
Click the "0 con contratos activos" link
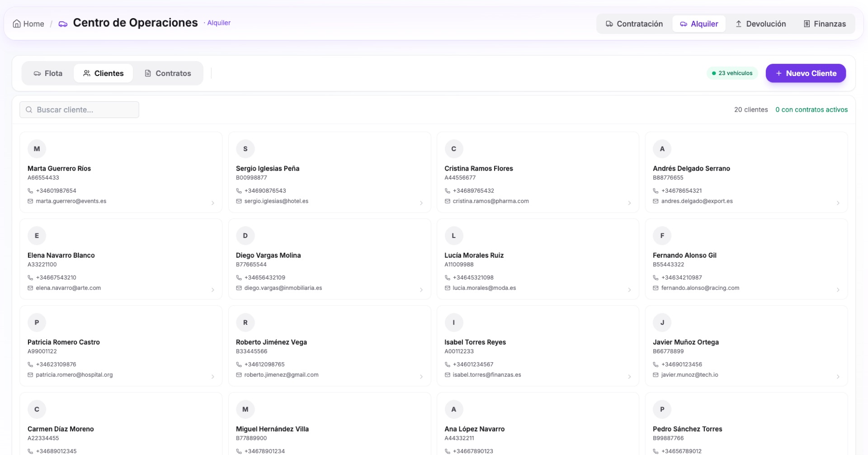[x=811, y=109]
